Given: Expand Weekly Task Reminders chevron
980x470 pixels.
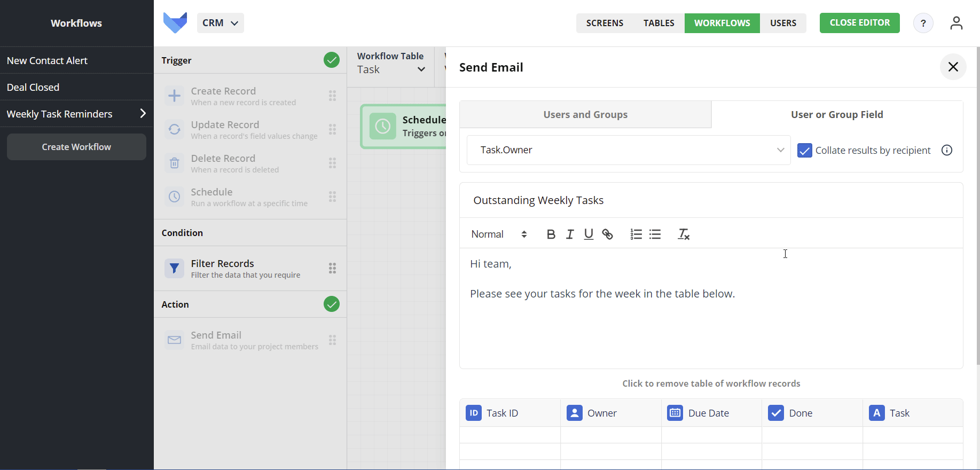Looking at the screenshot, I should [143, 113].
